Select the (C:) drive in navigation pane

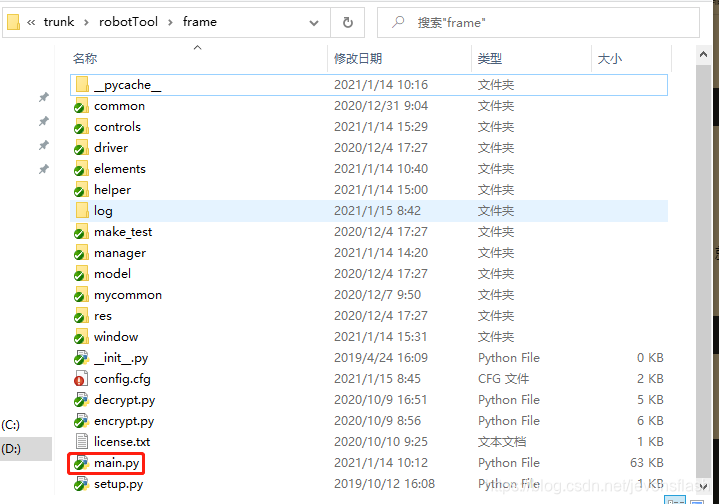coord(11,425)
